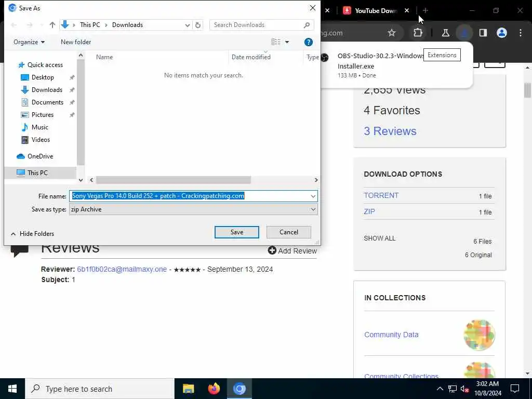Open the Windows Start menu
This screenshot has height=399, width=532.
[12, 389]
